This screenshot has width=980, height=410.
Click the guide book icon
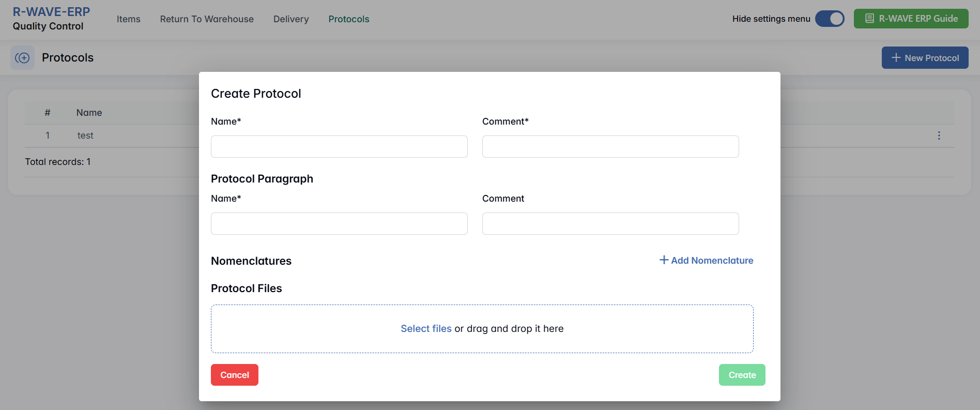[870, 19]
